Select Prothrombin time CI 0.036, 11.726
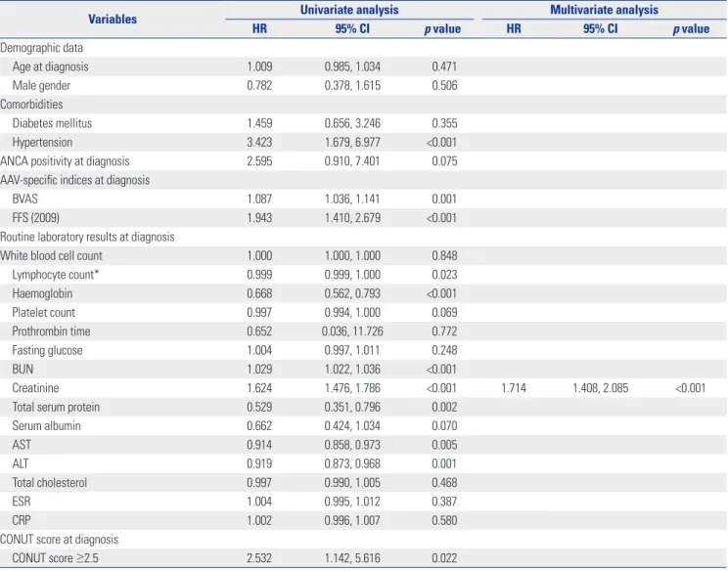The image size is (728, 571). click(x=352, y=331)
